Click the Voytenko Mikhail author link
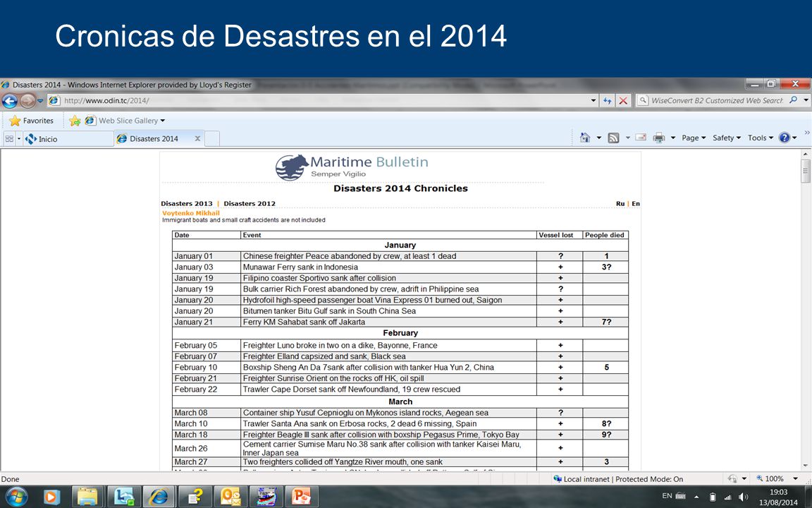This screenshot has height=508, width=812. pyautogui.click(x=190, y=213)
